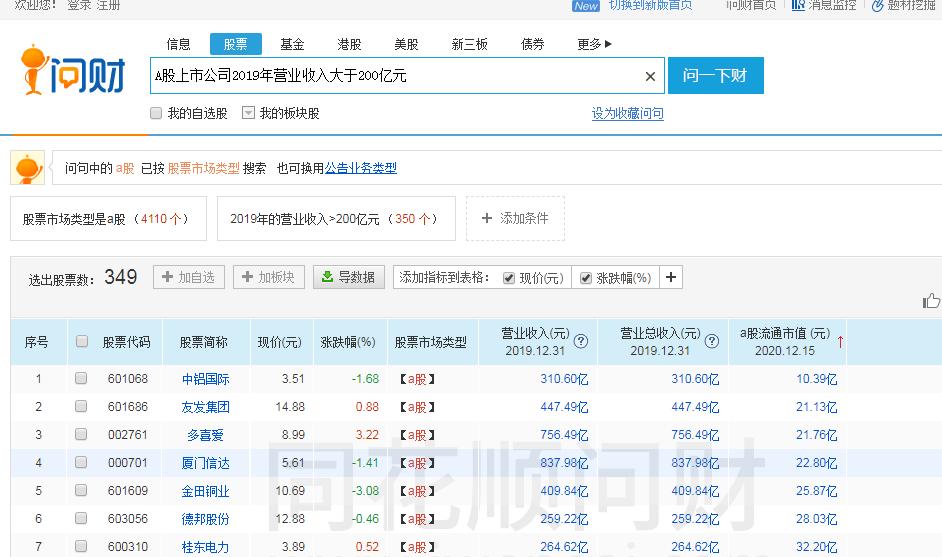Open help icon beside 营业收入(元)

point(580,341)
